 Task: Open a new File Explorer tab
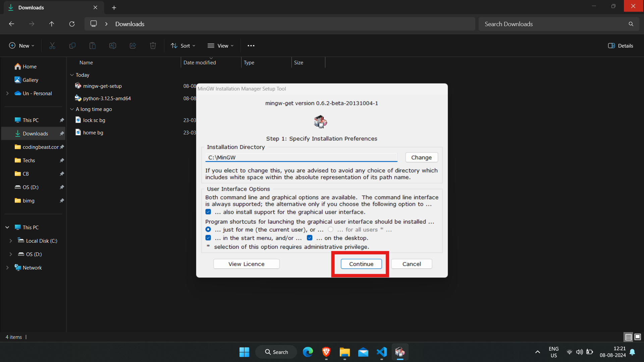114,7
